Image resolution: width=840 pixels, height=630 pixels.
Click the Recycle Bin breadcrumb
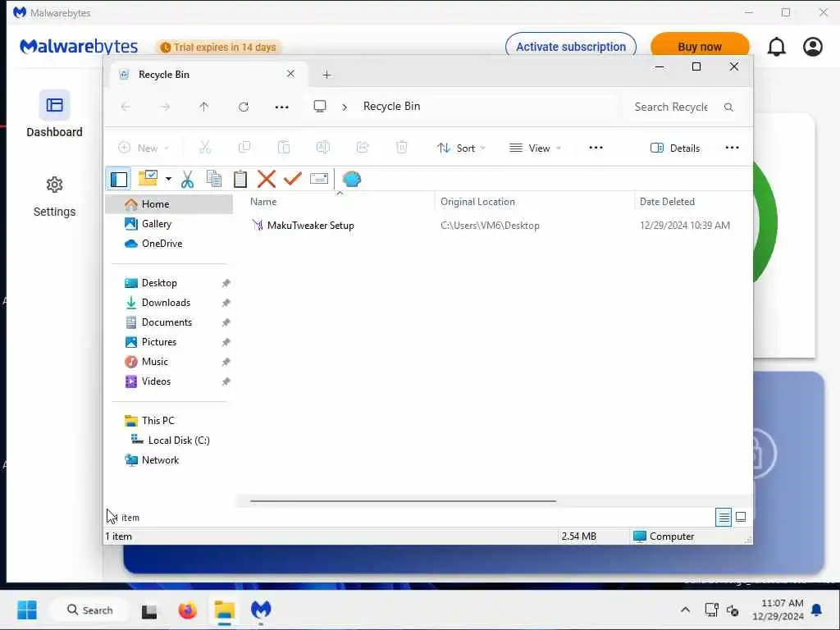[x=391, y=106]
